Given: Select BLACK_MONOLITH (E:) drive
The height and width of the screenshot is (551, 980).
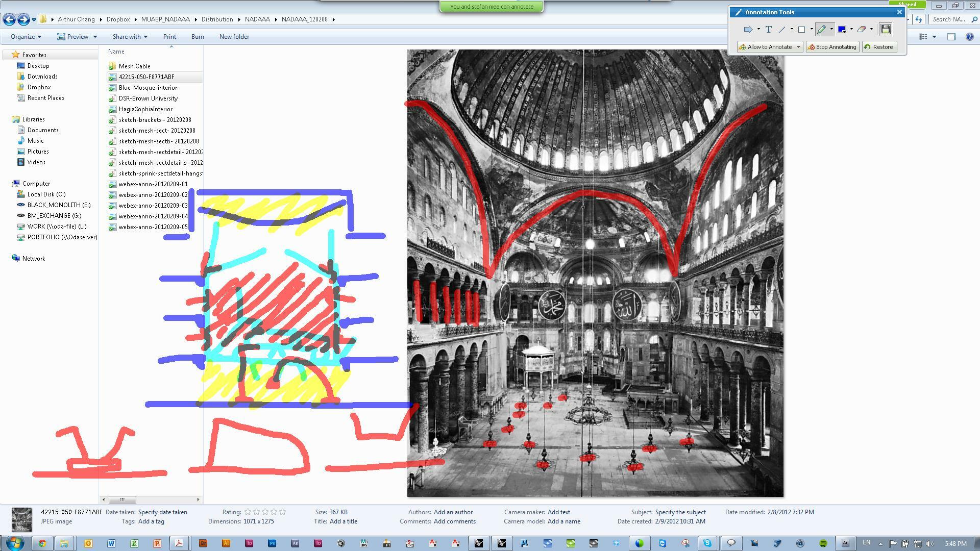Looking at the screenshot, I should (x=59, y=205).
